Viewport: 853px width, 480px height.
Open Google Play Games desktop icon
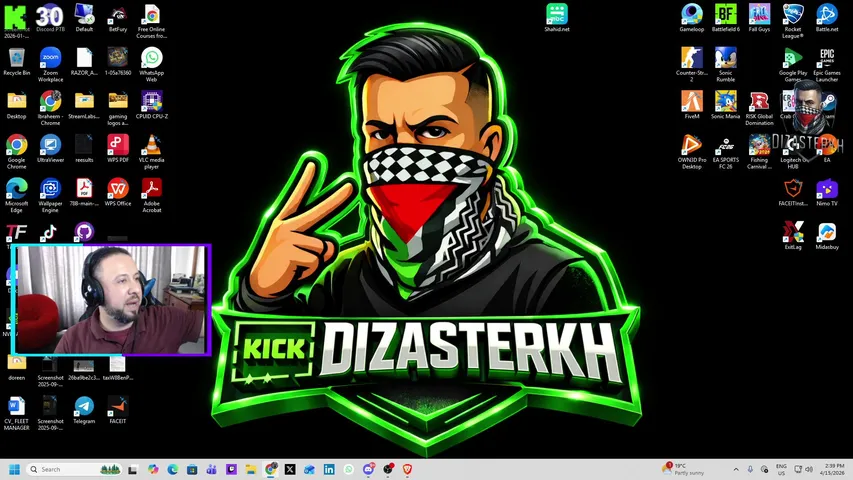tap(793, 64)
